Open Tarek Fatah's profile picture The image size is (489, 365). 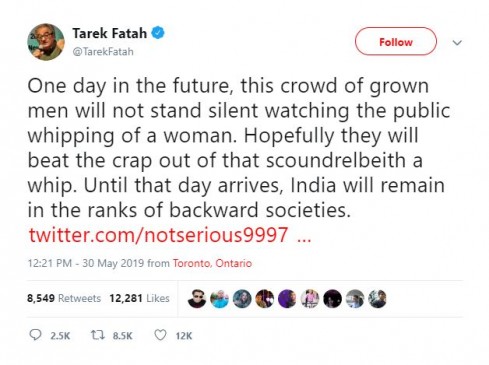(46, 42)
